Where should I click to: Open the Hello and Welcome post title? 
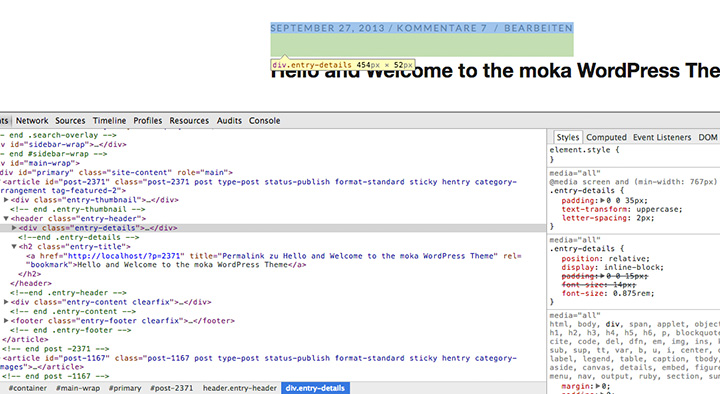tap(495, 71)
